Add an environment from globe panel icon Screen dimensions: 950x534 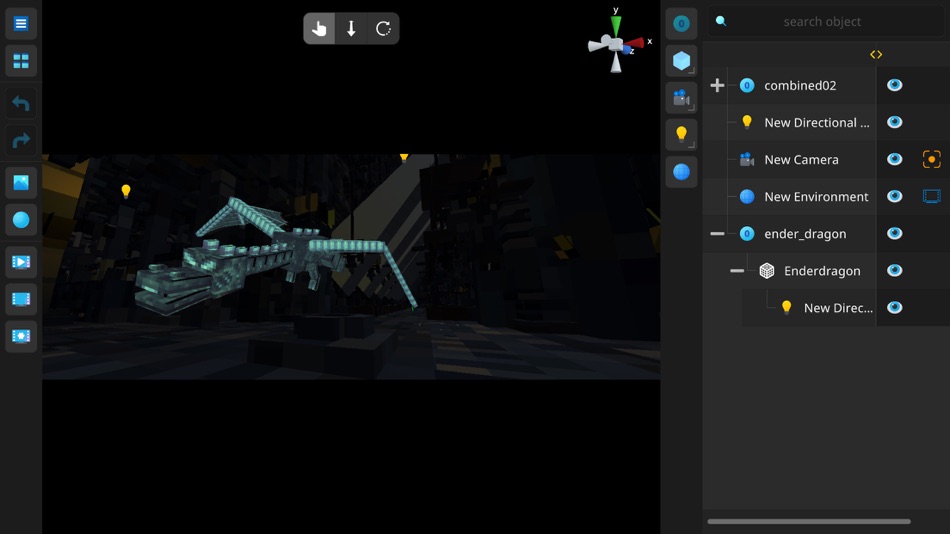tap(681, 172)
